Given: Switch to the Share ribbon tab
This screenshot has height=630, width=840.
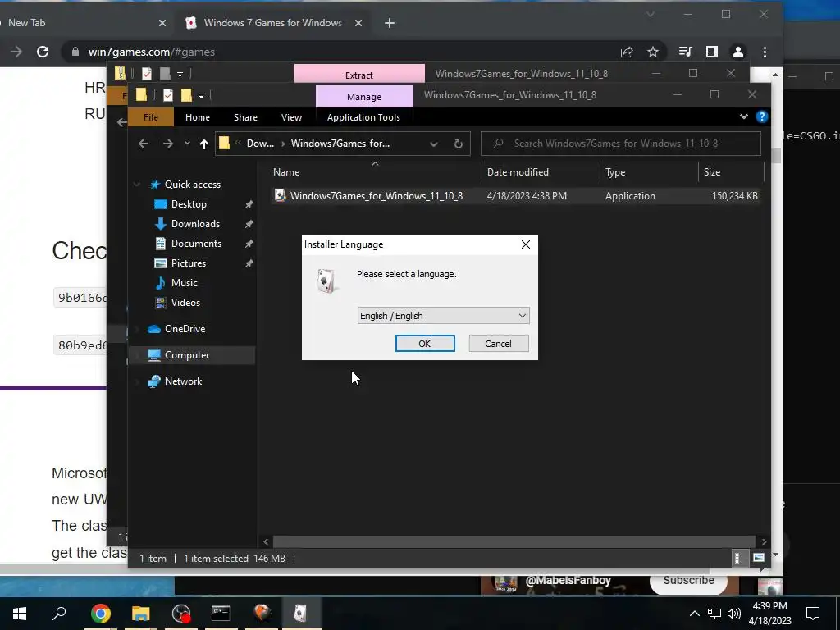Looking at the screenshot, I should point(245,117).
